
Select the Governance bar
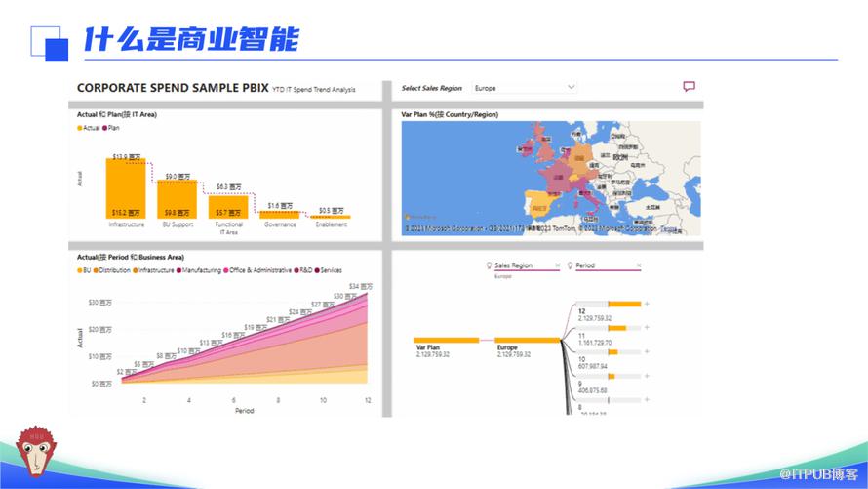coord(280,215)
